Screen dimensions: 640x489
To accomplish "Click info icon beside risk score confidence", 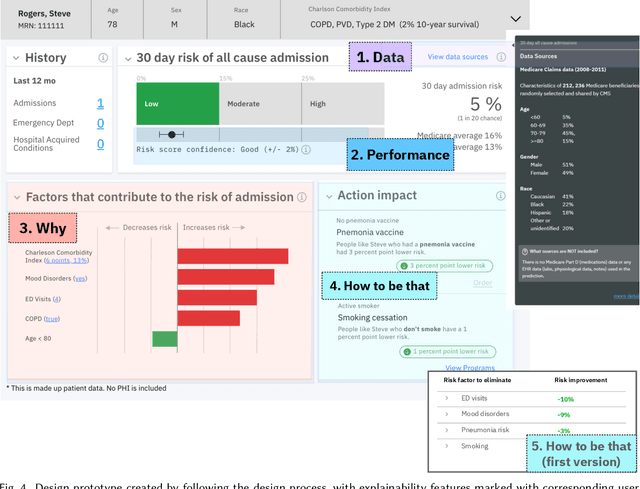I will point(307,149).
